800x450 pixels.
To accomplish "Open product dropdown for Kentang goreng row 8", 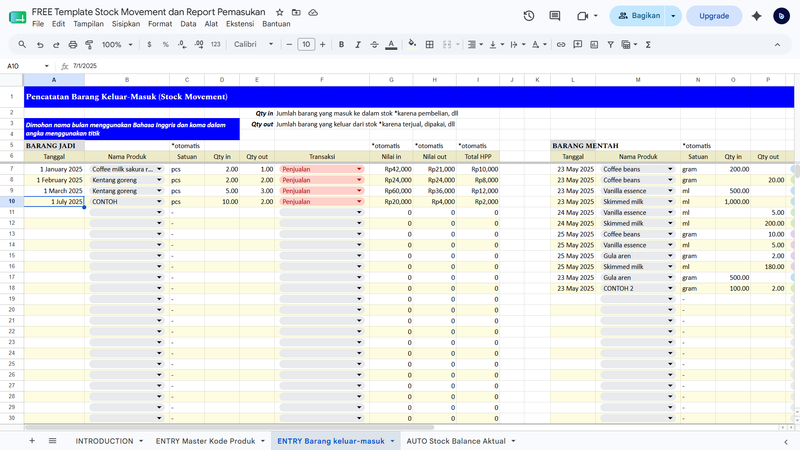I will coord(159,180).
